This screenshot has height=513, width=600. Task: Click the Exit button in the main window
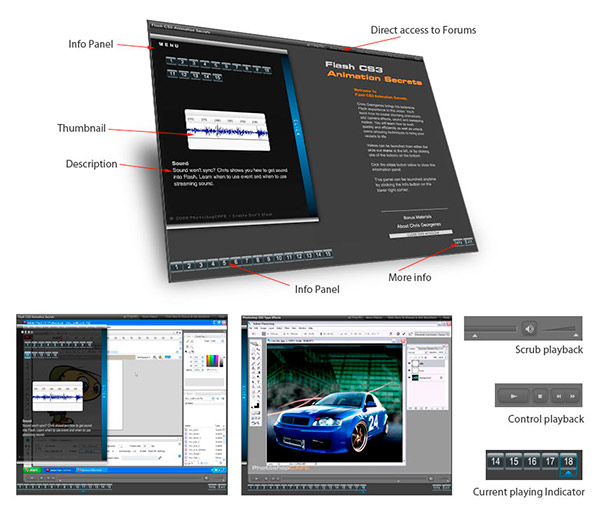pos(469,241)
